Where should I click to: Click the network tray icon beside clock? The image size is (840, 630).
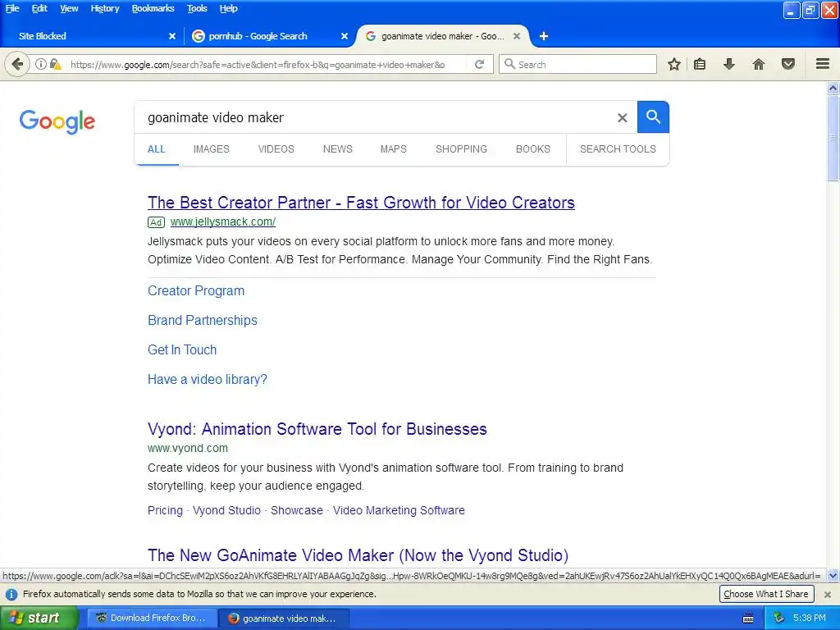[x=778, y=619]
